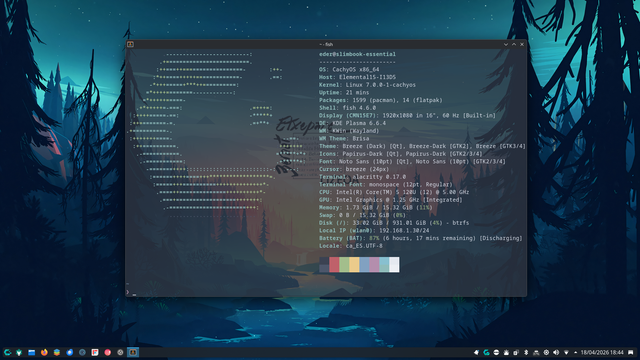The height and width of the screenshot is (360, 640).
Task: Click the blue color block in fastfetch palette
Action: tap(364, 264)
